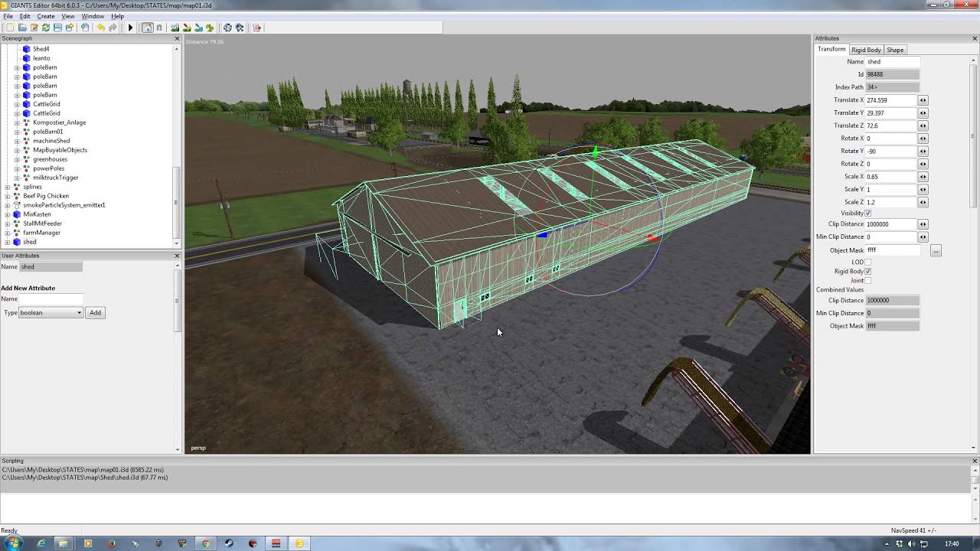Select the smokeParticleSystem_emitter1 tree item

click(64, 205)
